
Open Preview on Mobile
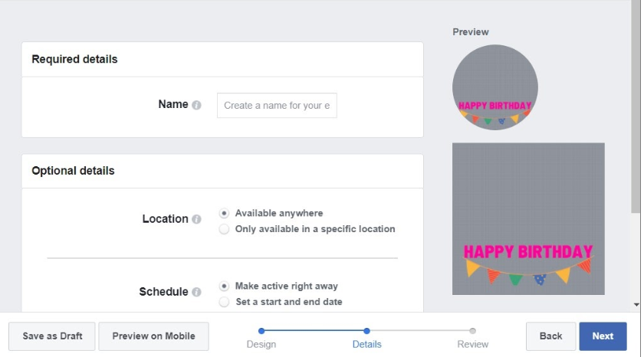153,336
